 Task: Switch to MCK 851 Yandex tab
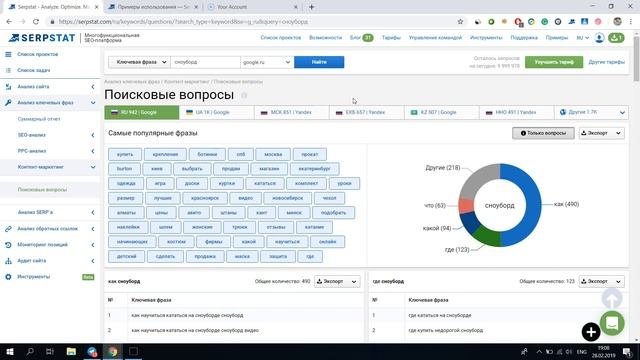click(x=291, y=112)
